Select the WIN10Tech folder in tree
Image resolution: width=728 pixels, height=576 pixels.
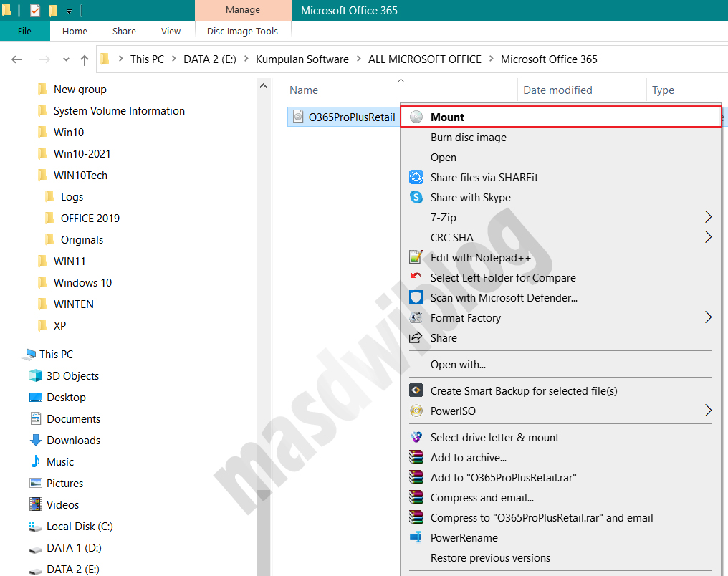click(x=80, y=176)
